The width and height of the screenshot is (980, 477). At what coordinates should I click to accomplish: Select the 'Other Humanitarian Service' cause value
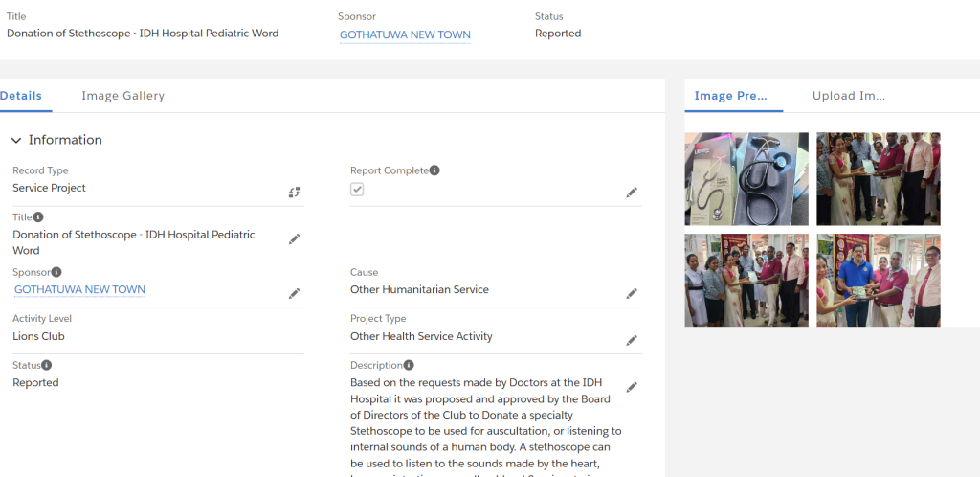click(419, 289)
